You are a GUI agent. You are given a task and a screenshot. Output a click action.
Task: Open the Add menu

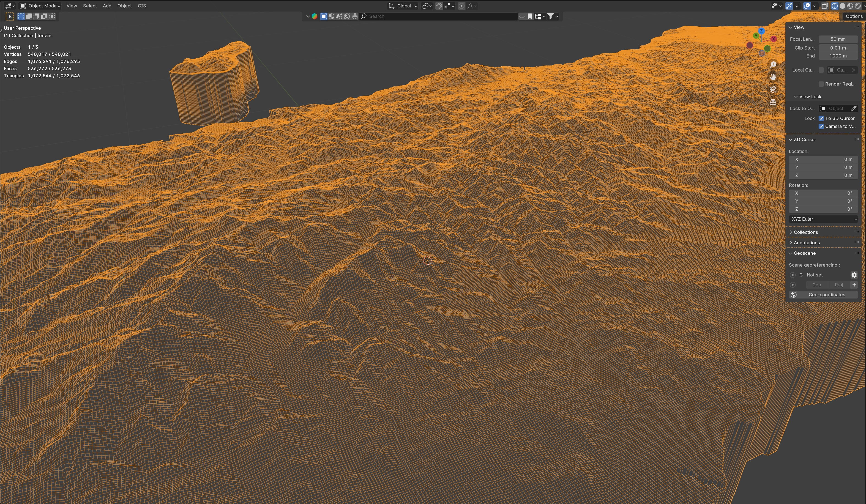coord(107,6)
